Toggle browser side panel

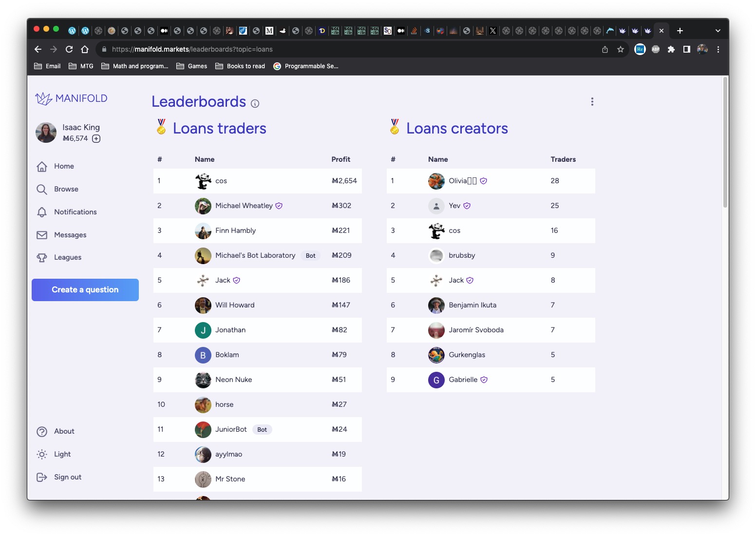pos(687,49)
